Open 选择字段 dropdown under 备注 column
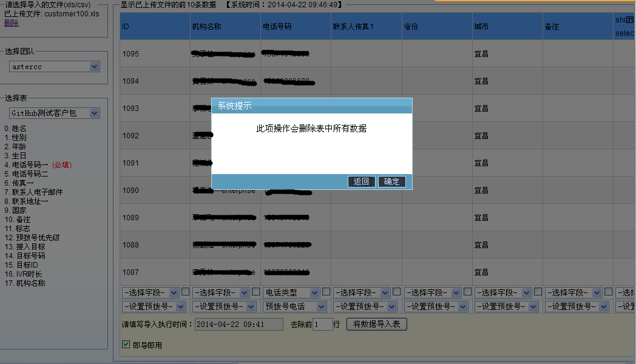 pos(573,293)
